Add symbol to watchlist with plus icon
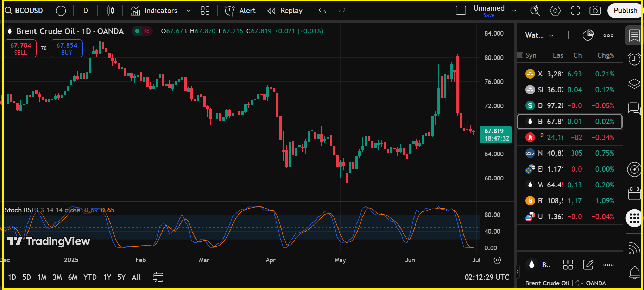This screenshot has width=644, height=290. point(568,35)
